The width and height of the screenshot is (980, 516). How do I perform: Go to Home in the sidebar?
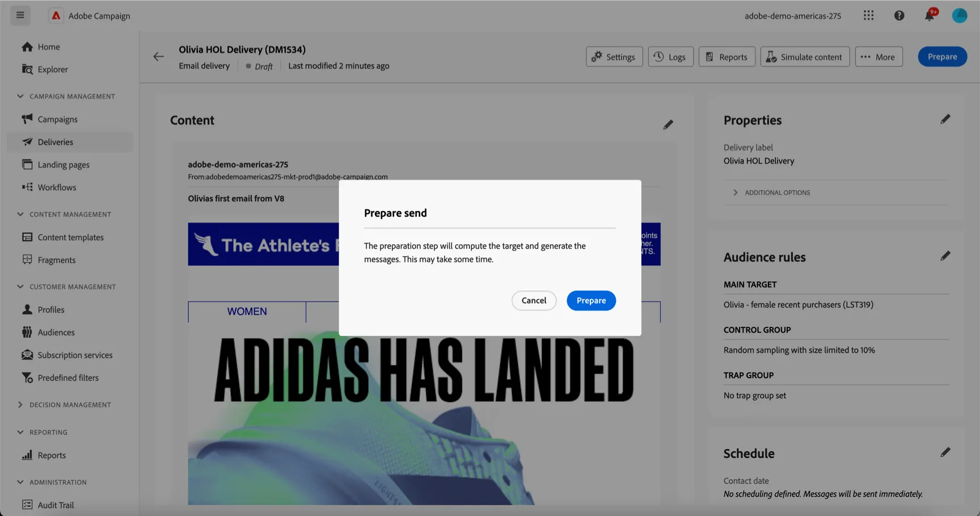(70, 47)
